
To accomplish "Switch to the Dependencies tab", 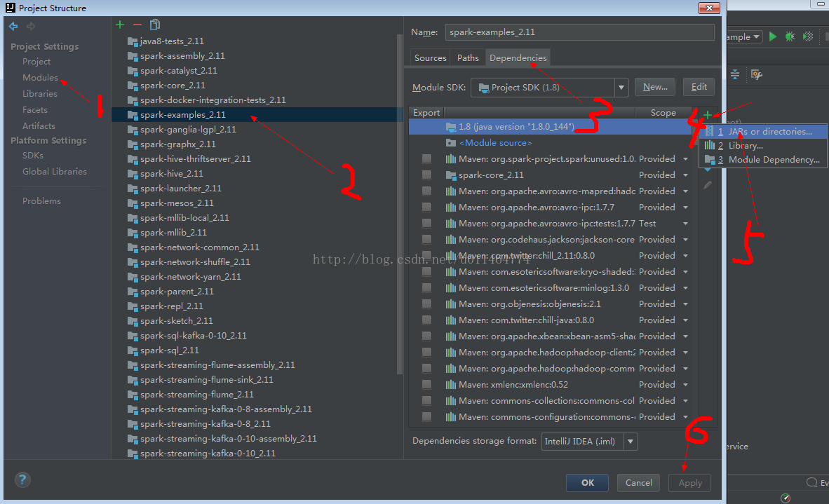I will click(x=518, y=57).
